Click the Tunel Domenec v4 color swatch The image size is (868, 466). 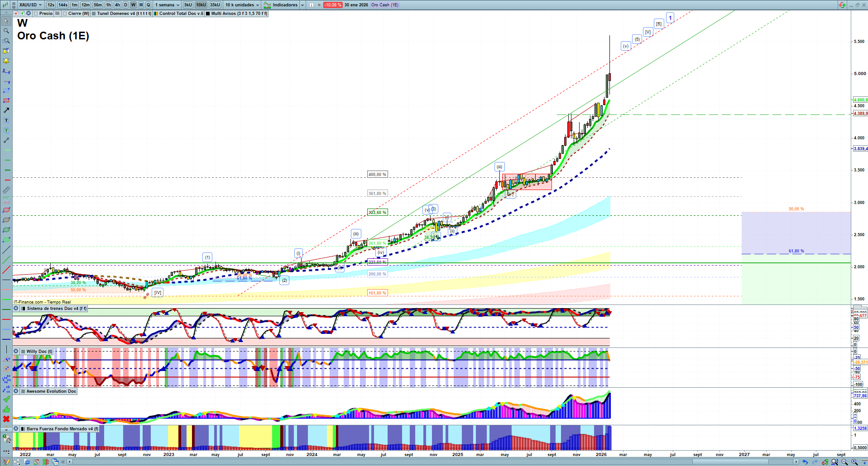[94, 14]
